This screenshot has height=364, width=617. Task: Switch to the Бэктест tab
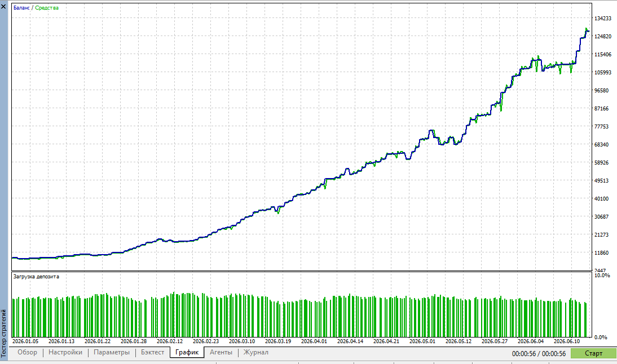pyautogui.click(x=153, y=352)
